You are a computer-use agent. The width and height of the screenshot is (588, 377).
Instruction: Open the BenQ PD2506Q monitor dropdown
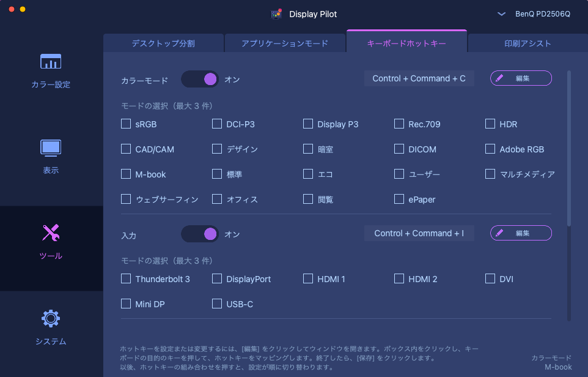click(542, 14)
